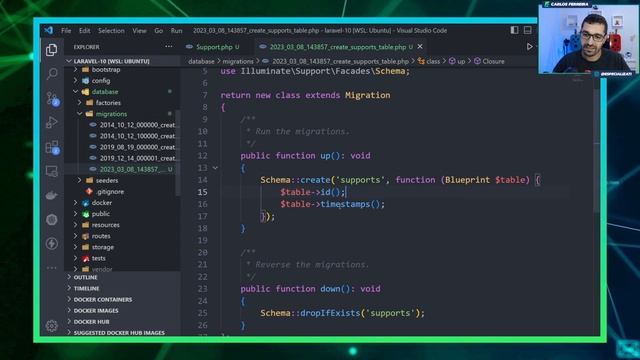Open the Docker view in activity bar
640x360 pixels.
point(51,196)
